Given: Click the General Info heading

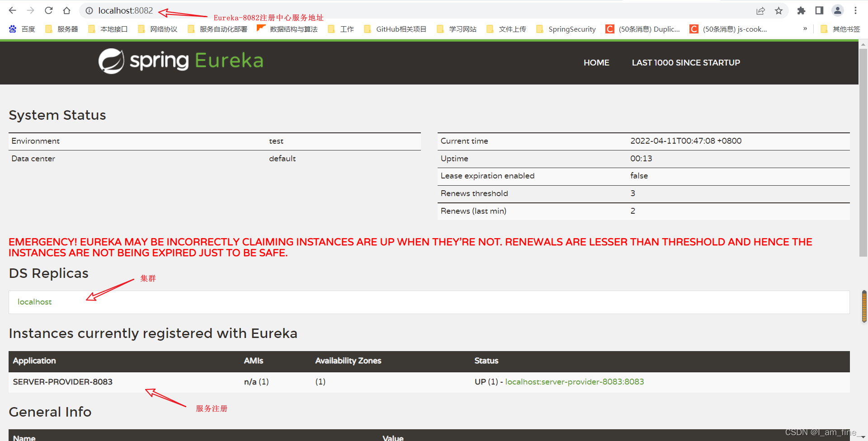Looking at the screenshot, I should click(50, 412).
